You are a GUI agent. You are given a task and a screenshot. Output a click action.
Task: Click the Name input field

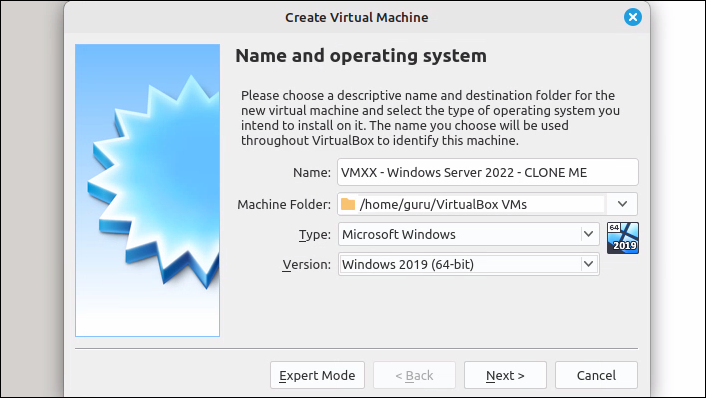[488, 172]
